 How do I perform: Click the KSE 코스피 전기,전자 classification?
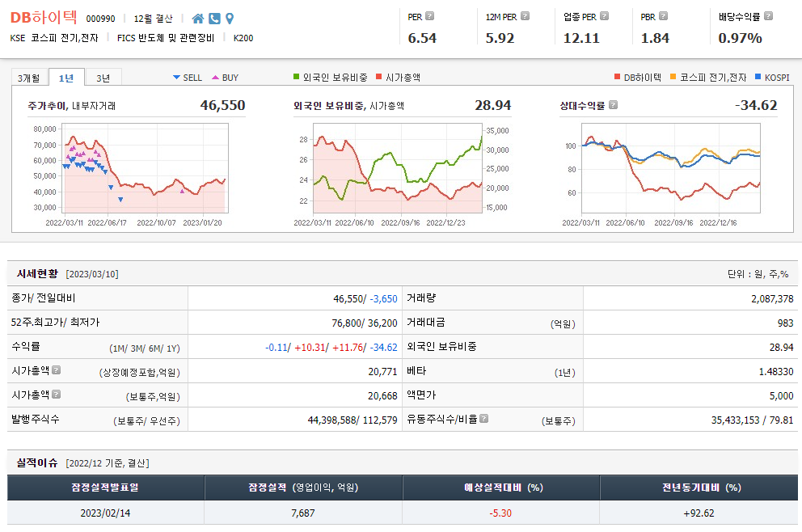(x=54, y=38)
